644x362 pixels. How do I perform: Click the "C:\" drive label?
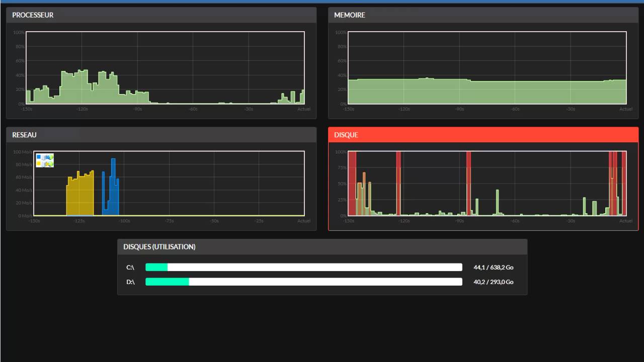coord(130,267)
